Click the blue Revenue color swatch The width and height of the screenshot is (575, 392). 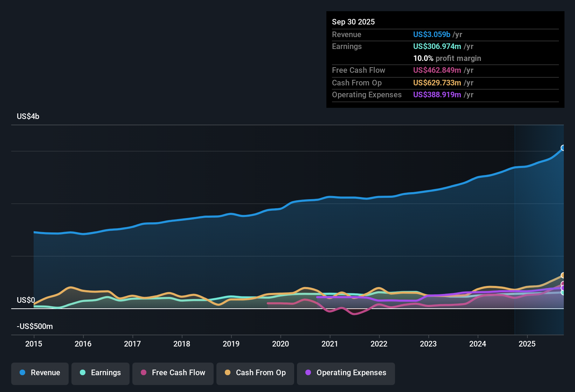pyautogui.click(x=22, y=373)
